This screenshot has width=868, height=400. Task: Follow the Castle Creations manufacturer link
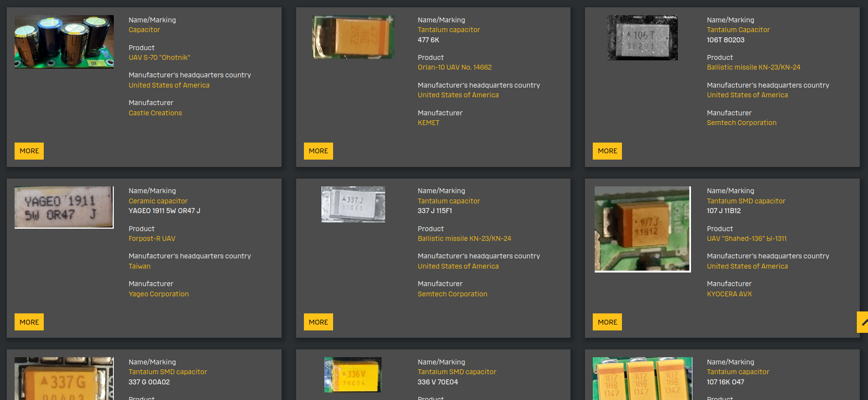(155, 113)
